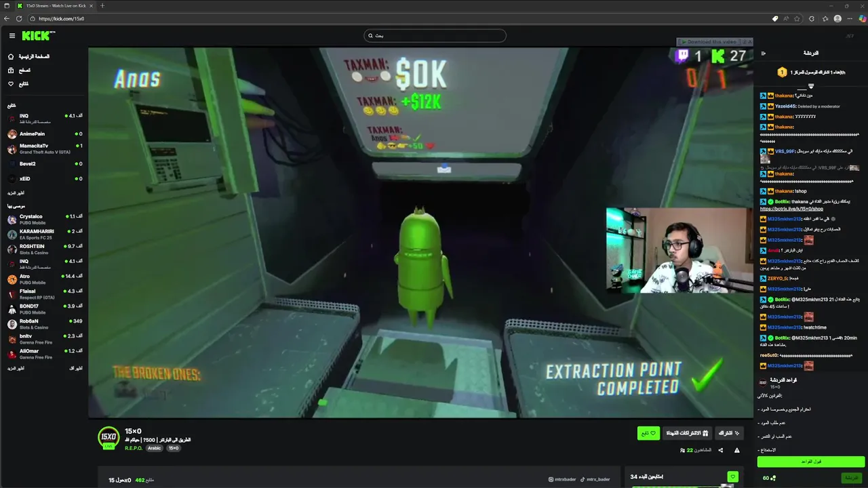This screenshot has width=868, height=488.
Task: Click the Arabic language tag
Action: tap(155, 448)
